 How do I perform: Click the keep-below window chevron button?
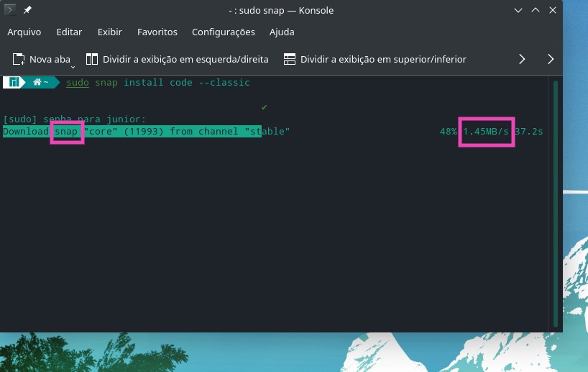518,10
